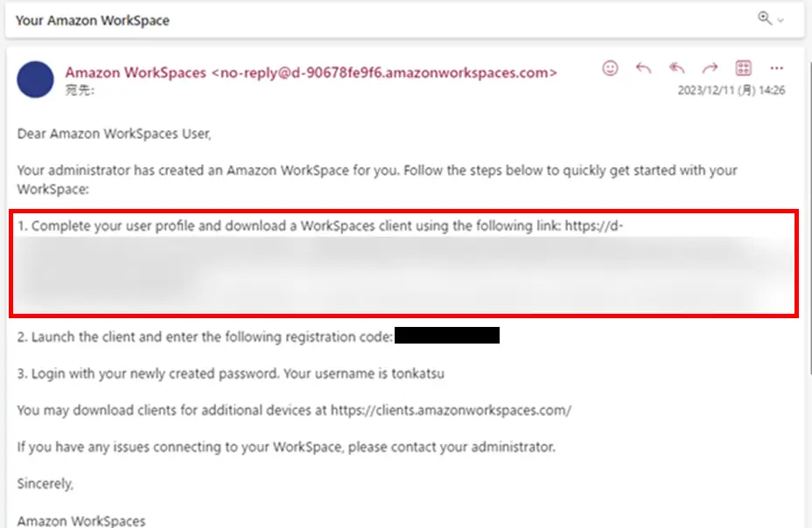Click the blacked-out registration code
This screenshot has width=812, height=528.
tap(447, 335)
